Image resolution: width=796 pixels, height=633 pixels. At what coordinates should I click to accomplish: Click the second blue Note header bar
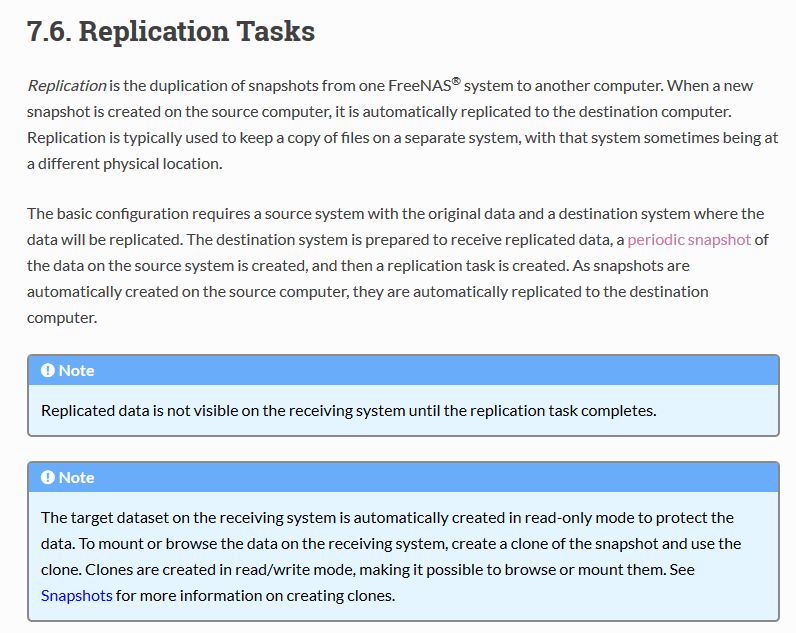pos(404,477)
